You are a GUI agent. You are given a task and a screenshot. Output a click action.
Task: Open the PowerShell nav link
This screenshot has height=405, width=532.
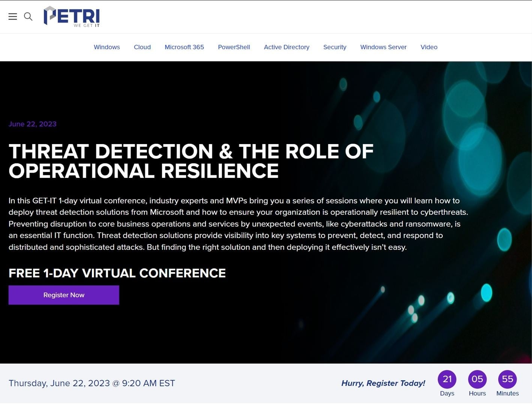tap(234, 47)
